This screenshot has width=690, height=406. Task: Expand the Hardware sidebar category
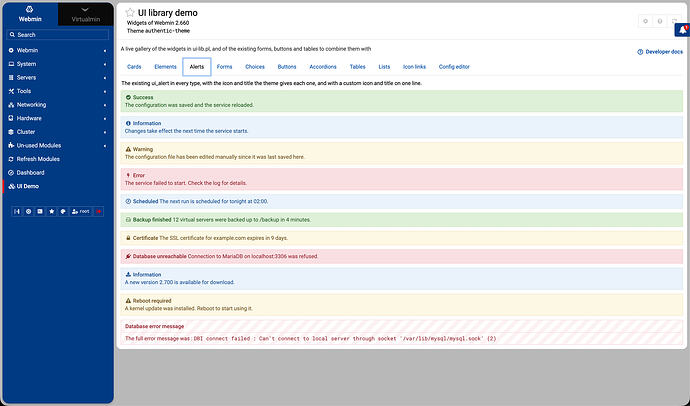point(58,119)
